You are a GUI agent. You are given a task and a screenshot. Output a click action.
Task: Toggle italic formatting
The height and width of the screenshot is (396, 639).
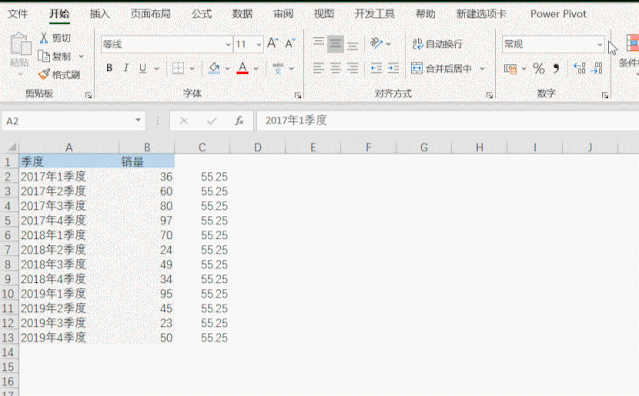[126, 68]
